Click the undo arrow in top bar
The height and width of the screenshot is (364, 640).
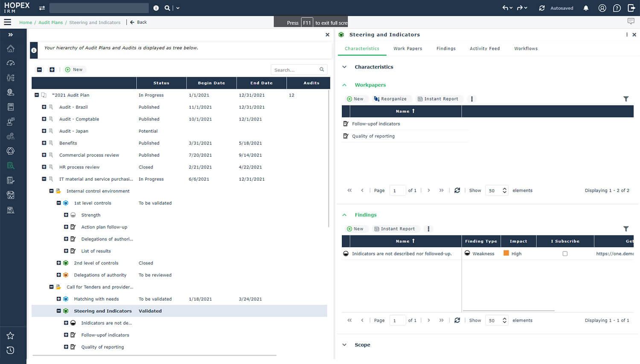click(506, 8)
